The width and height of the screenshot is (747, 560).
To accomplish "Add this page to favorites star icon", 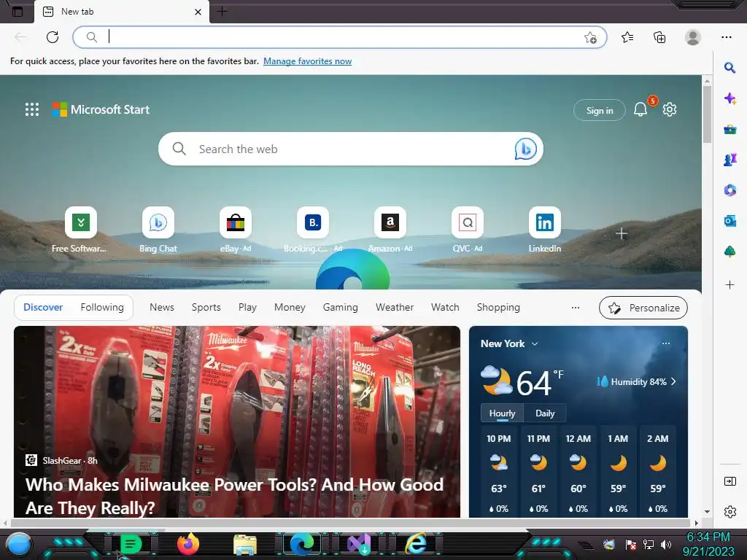I will coord(590,37).
